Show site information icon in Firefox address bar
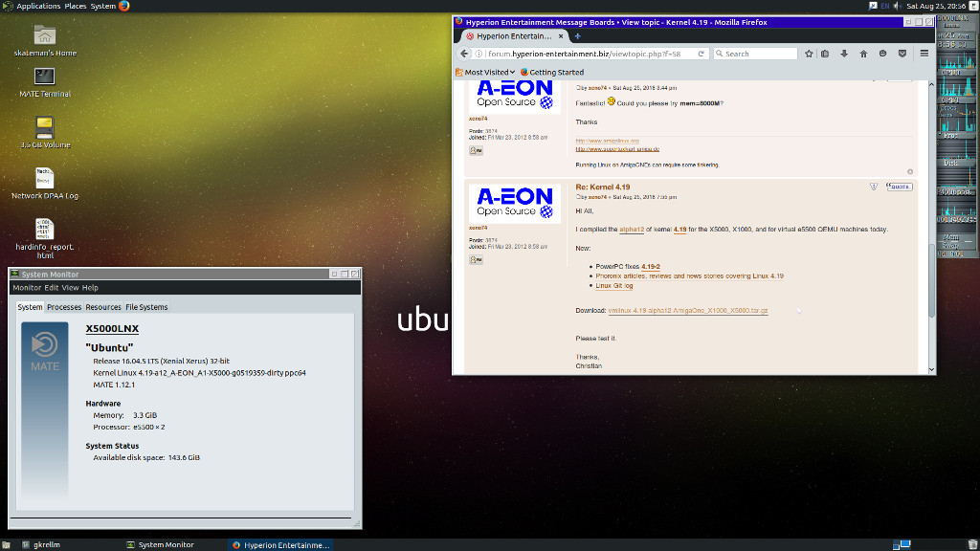The width and height of the screenshot is (980, 551). 479,54
